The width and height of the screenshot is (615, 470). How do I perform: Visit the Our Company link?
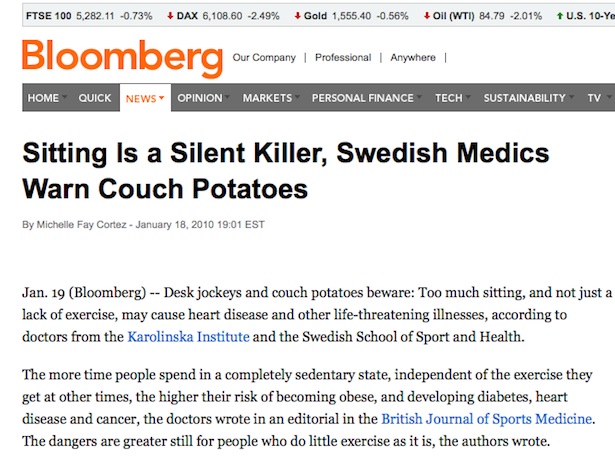tap(264, 58)
